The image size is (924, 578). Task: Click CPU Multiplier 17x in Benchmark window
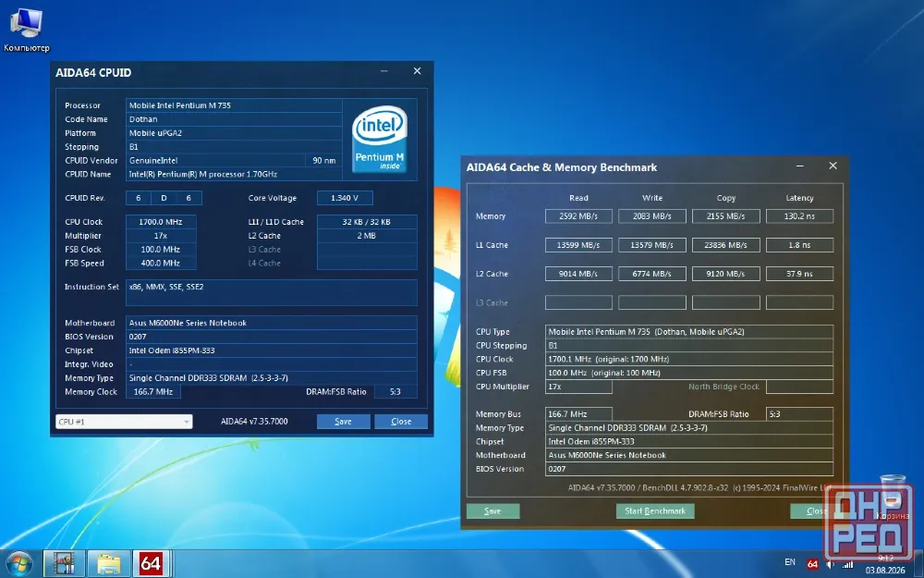578,387
